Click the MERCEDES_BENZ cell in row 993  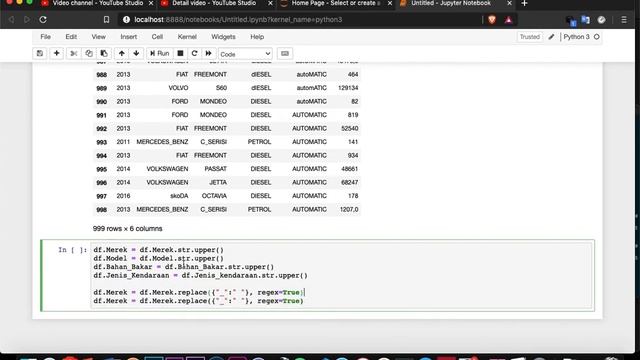(x=162, y=142)
